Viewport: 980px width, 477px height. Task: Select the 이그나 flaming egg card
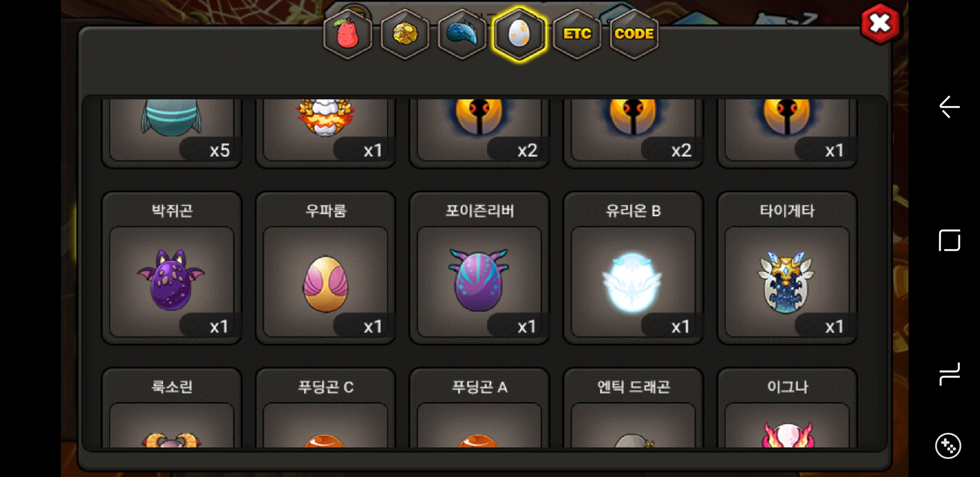pyautogui.click(x=787, y=408)
